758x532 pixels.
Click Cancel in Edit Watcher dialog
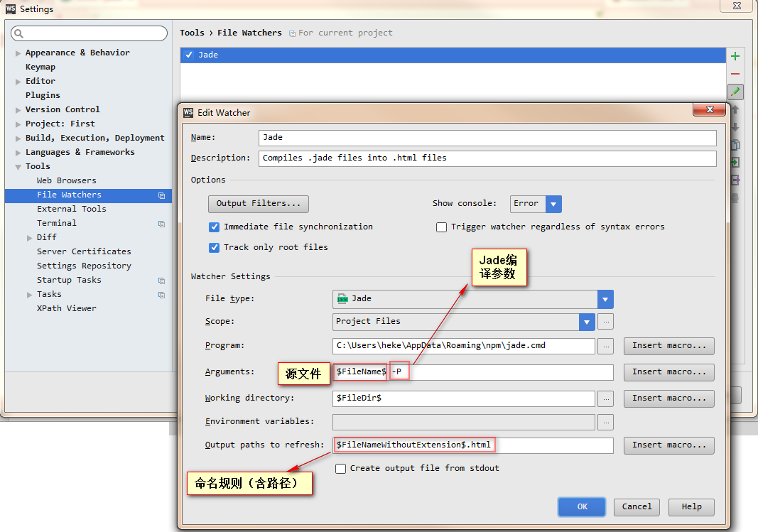(637, 507)
